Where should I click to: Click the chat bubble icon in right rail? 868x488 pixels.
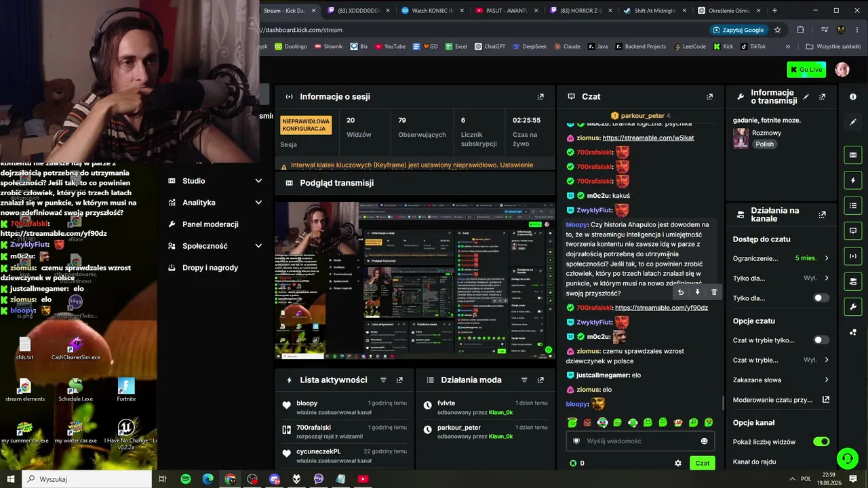click(x=853, y=230)
